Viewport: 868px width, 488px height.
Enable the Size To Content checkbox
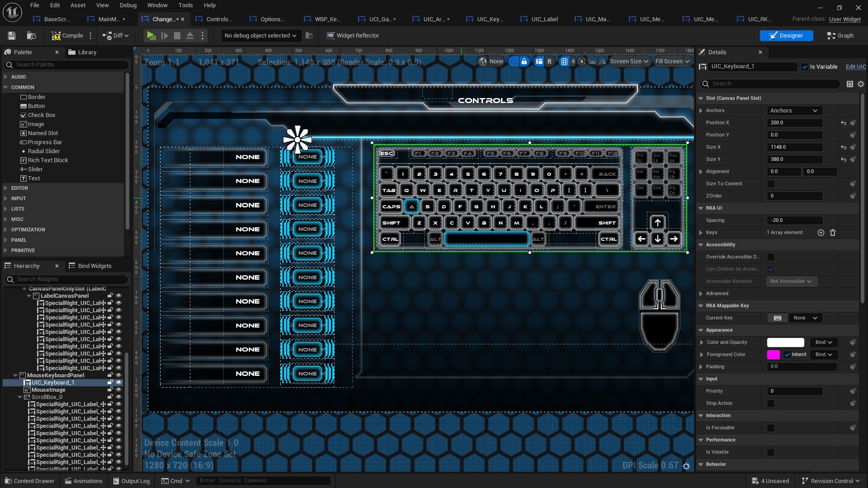pos(771,184)
